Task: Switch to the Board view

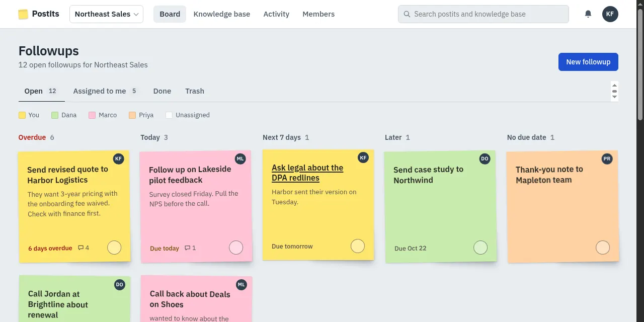Action: coord(170,14)
